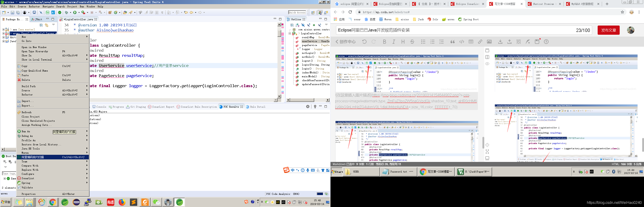Insert a table in CSDN editor
The width and height of the screenshot is (644, 207).
click(471, 42)
